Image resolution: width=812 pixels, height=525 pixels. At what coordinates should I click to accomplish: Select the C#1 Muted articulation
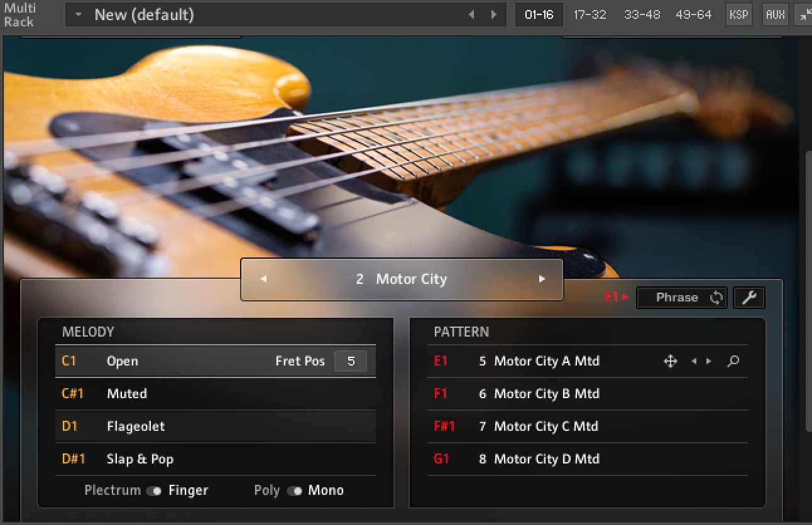click(216, 394)
